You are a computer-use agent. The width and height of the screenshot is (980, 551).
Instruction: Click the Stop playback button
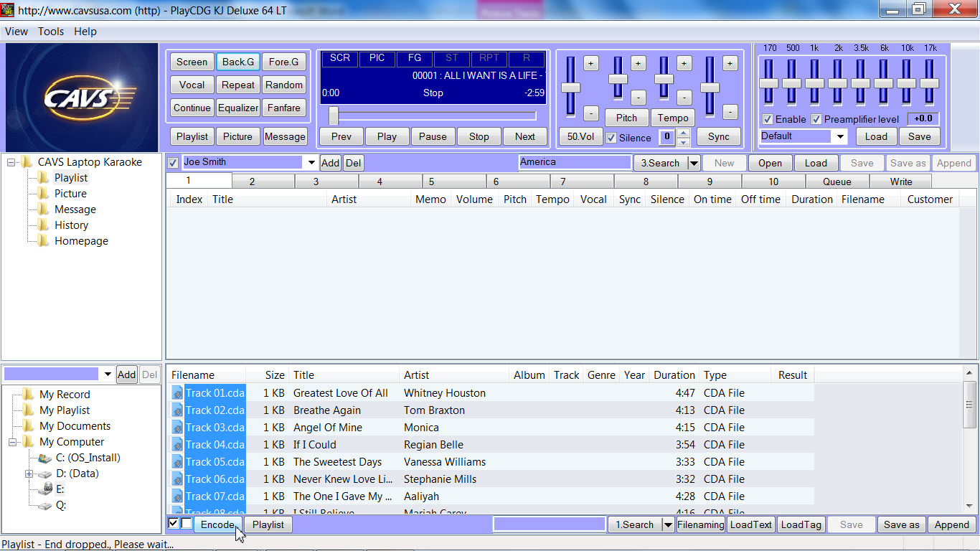(x=479, y=136)
